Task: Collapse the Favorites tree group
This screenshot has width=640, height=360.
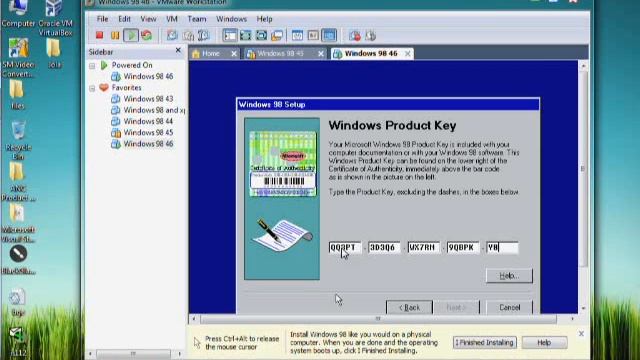Action: (92, 88)
